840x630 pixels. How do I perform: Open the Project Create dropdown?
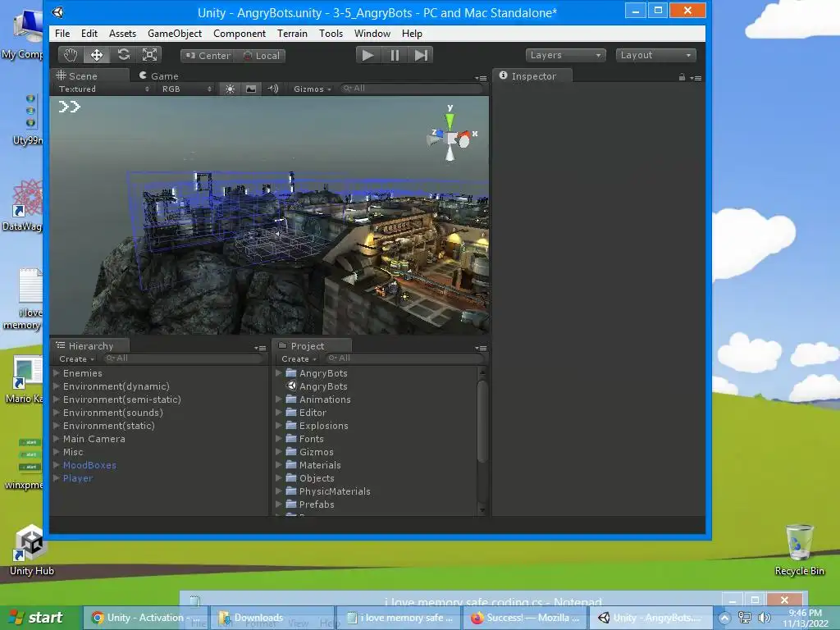[299, 359]
